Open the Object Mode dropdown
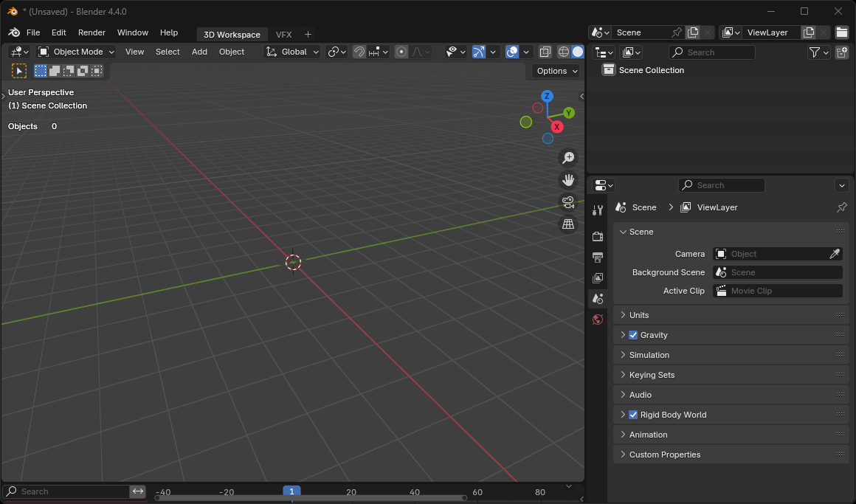856x504 pixels. 76,52
